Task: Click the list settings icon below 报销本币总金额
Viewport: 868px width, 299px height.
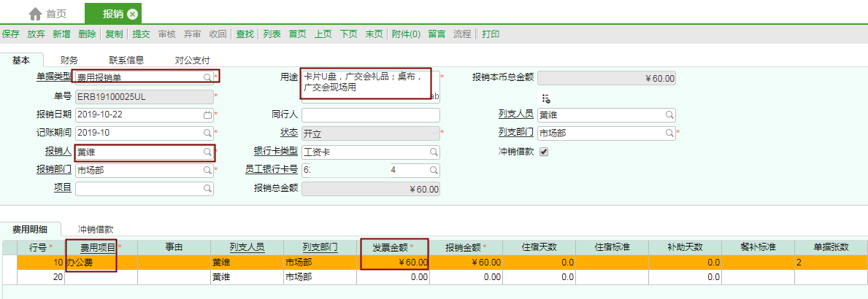Action: [545, 98]
